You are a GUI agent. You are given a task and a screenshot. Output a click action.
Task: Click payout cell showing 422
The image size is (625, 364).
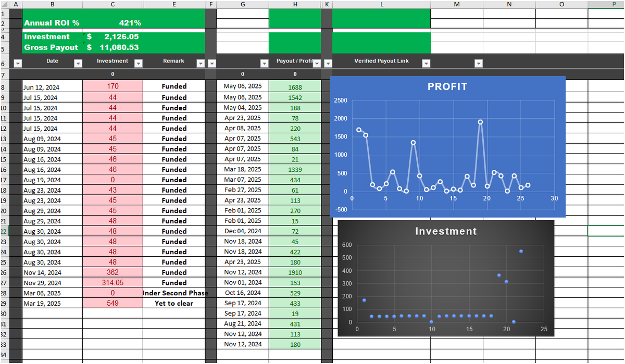coord(295,252)
